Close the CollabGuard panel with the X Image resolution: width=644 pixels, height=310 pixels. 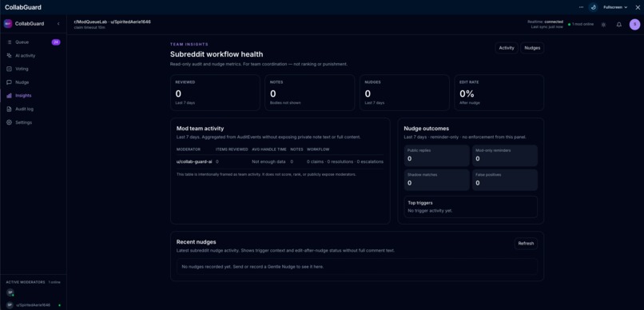coord(638,7)
